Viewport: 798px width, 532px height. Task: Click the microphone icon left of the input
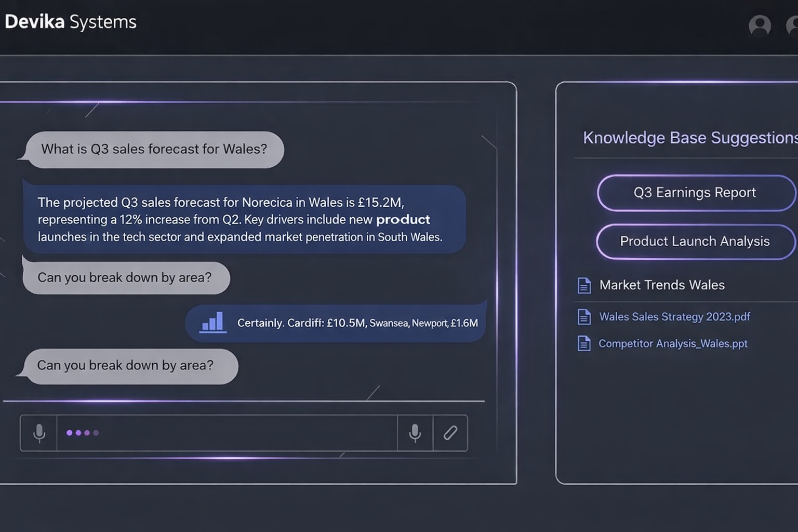coord(39,433)
